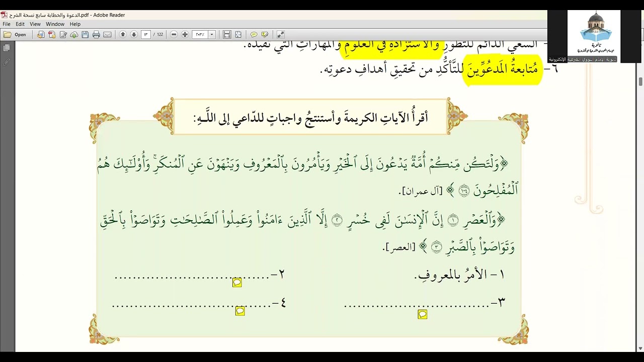Go to the next page arrow
Screen dimensions: 644x362
134,35
